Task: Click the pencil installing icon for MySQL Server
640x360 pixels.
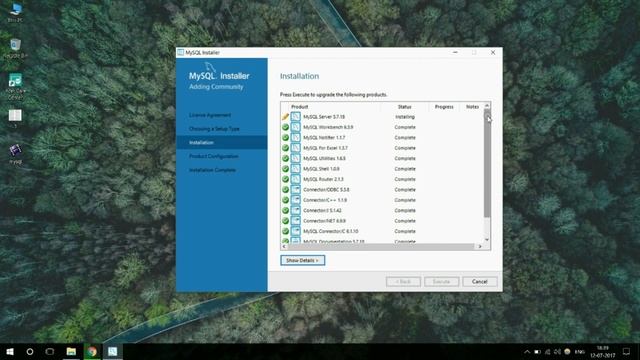Action: [x=285, y=117]
